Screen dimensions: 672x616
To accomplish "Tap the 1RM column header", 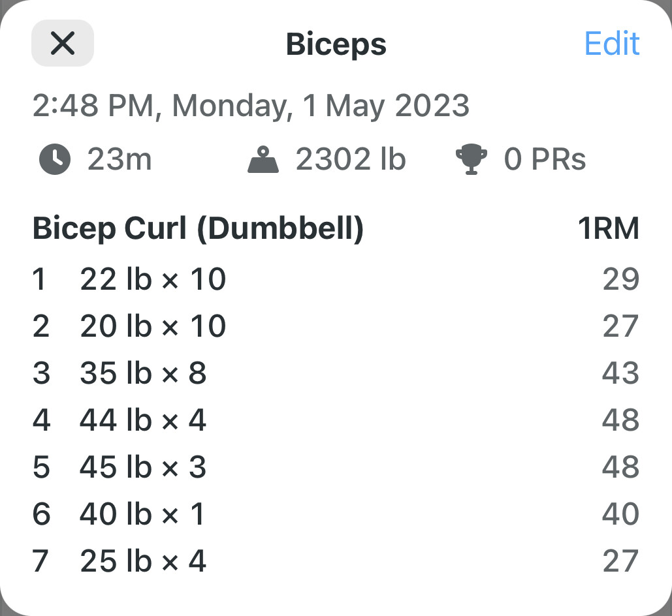I will coord(609,228).
